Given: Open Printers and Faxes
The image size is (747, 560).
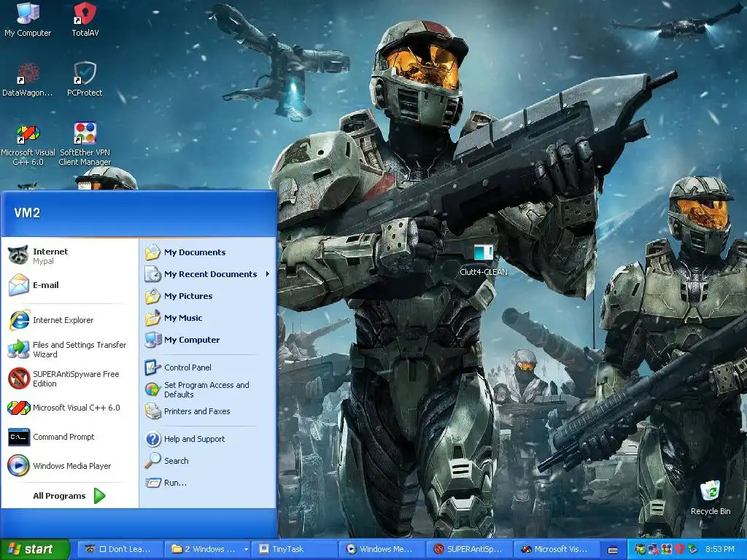Looking at the screenshot, I should click(x=208, y=411).
